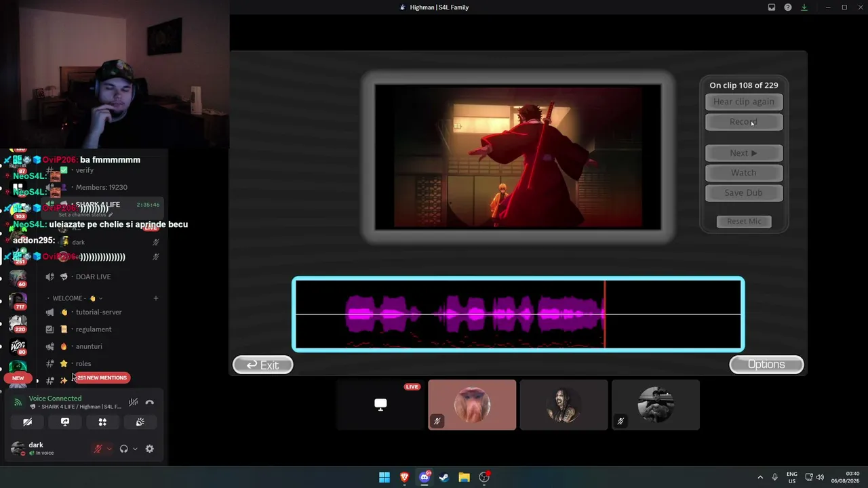This screenshot has height=488, width=868.
Task: Open the tutorial-server channel
Action: [x=100, y=312]
